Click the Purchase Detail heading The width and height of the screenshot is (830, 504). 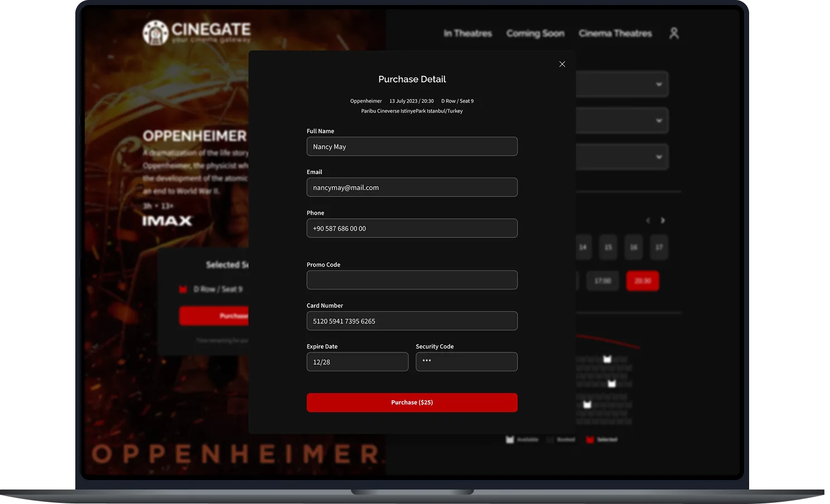pyautogui.click(x=412, y=79)
